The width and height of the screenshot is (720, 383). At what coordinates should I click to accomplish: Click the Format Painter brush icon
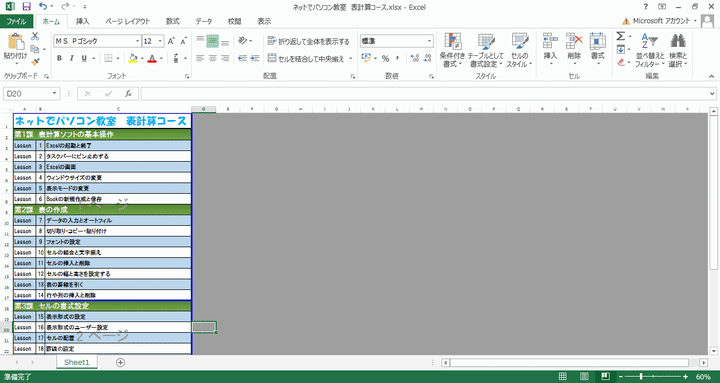click(x=35, y=62)
